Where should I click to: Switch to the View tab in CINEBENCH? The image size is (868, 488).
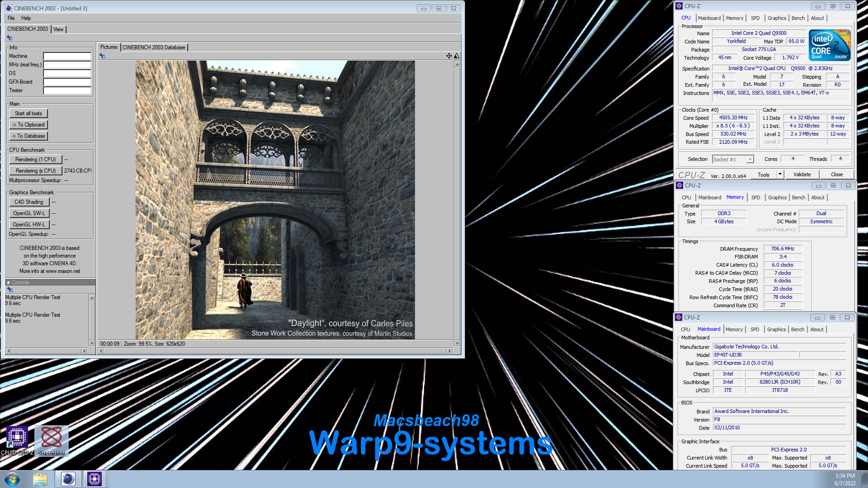(58, 29)
